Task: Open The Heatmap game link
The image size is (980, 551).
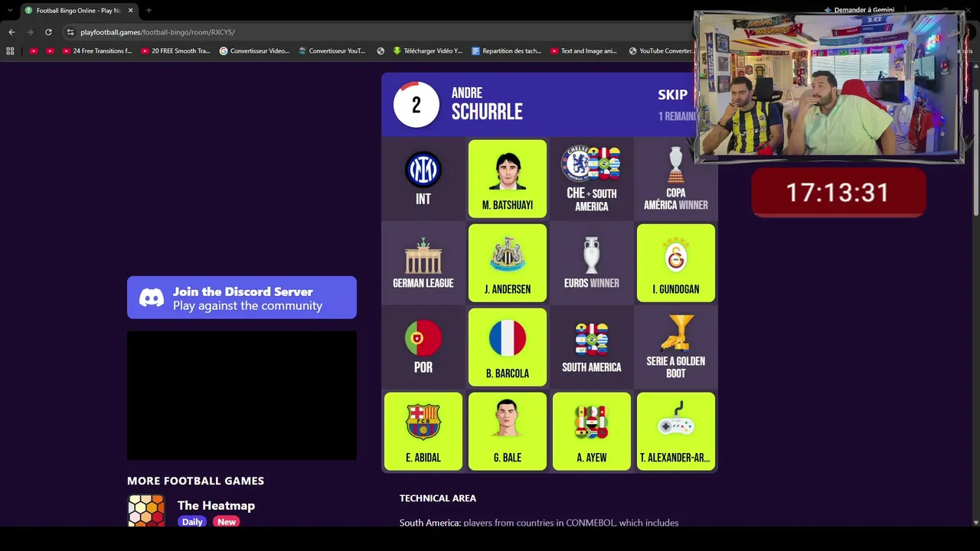Action: point(216,505)
